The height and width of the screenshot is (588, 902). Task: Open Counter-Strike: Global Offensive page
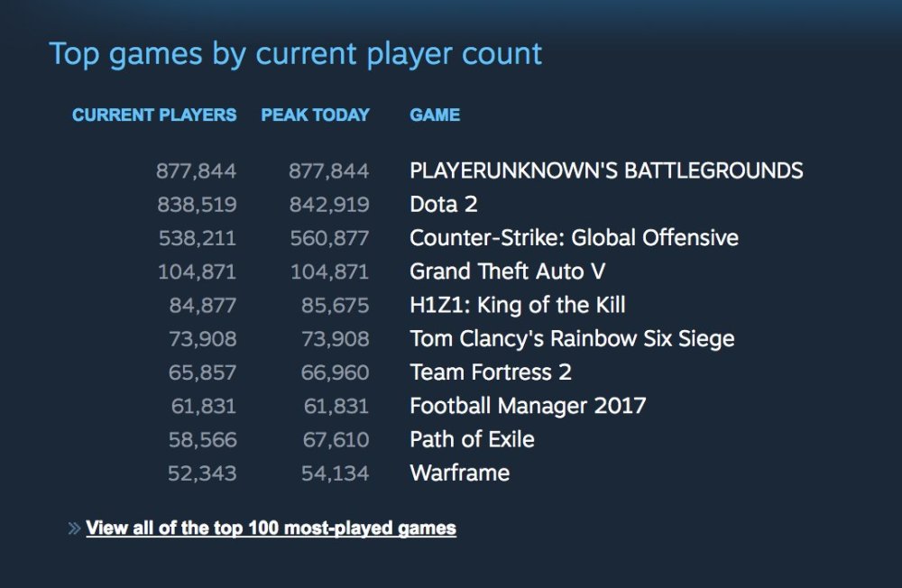574,237
